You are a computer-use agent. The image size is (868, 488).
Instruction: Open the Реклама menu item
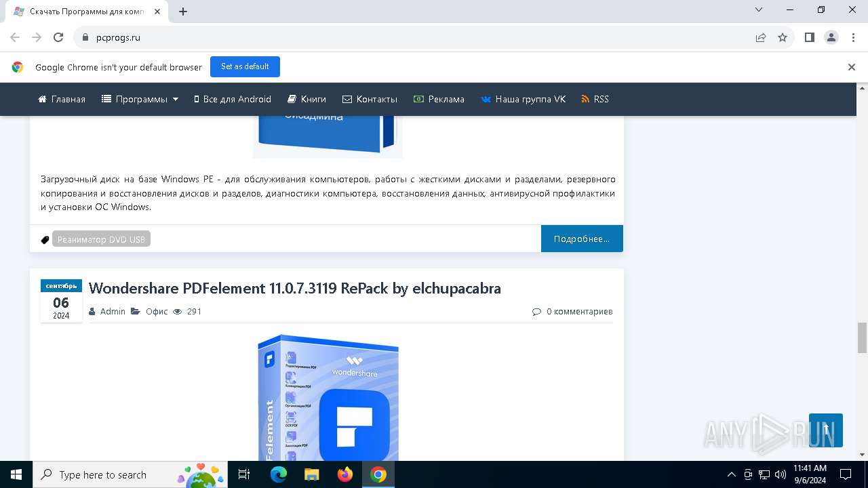439,99
